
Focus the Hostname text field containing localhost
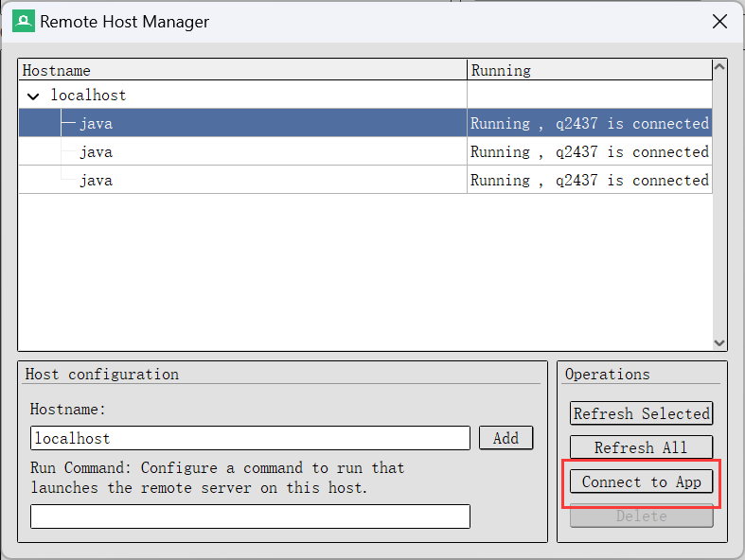pos(250,438)
